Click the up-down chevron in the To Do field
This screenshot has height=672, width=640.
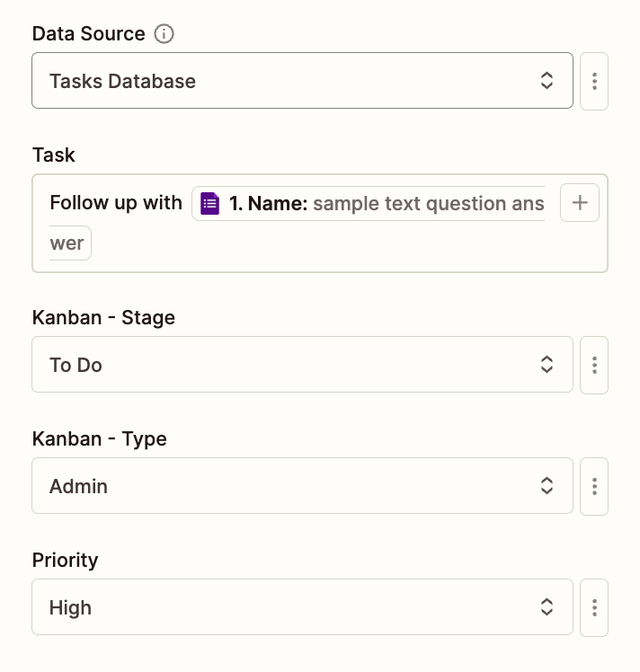coord(547,365)
